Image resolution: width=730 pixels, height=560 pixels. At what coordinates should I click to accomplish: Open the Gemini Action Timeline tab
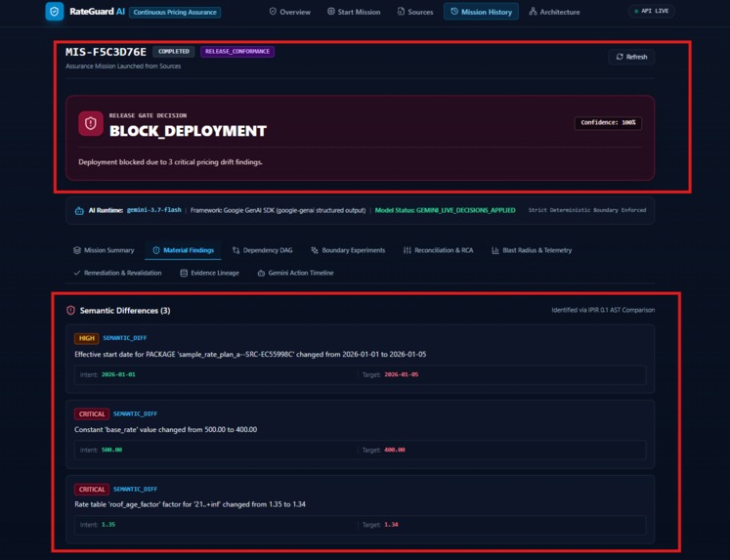pos(295,273)
